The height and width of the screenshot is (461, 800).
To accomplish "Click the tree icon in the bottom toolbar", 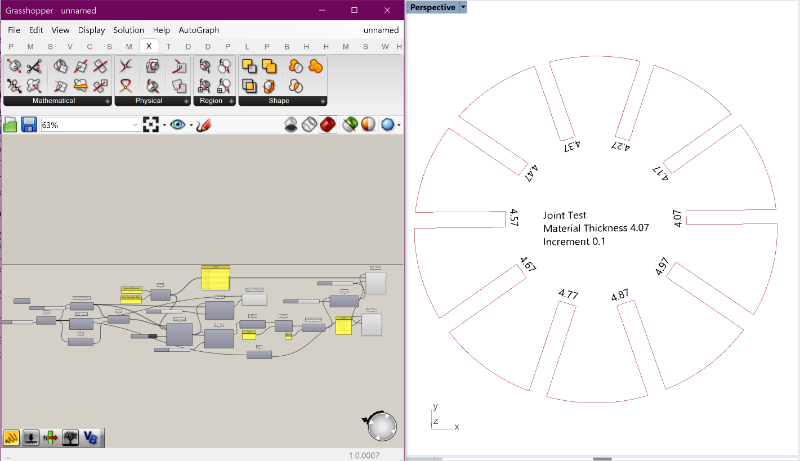I will coord(70,438).
